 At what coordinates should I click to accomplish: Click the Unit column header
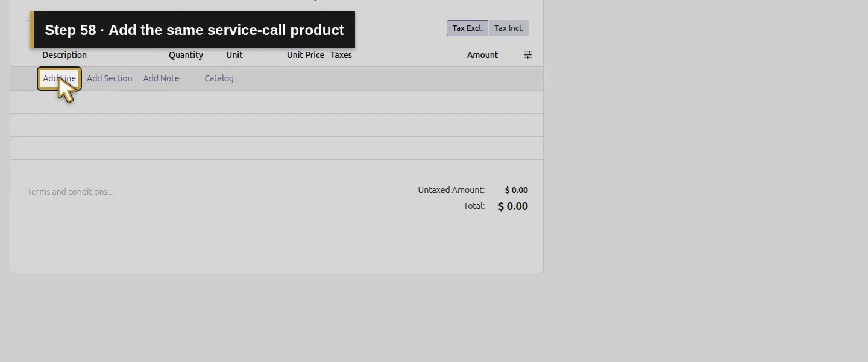(234, 55)
